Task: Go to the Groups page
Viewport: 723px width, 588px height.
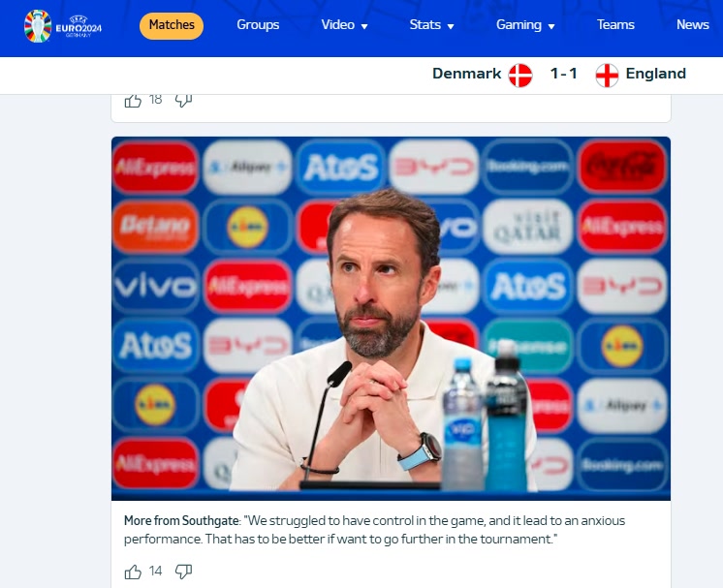Action: [258, 25]
